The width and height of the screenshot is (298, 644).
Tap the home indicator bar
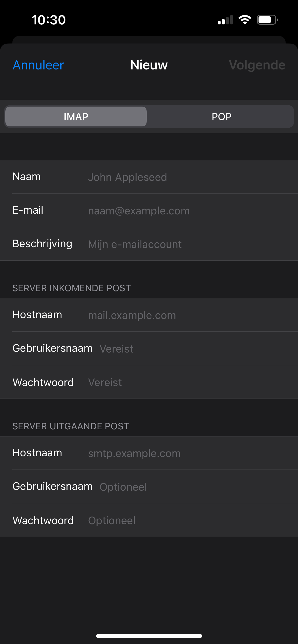pos(149,636)
